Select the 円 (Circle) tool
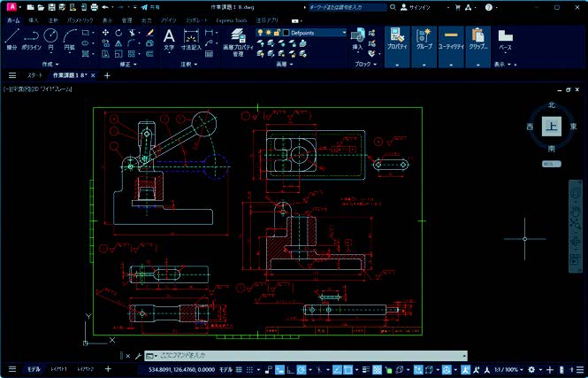 click(x=51, y=39)
